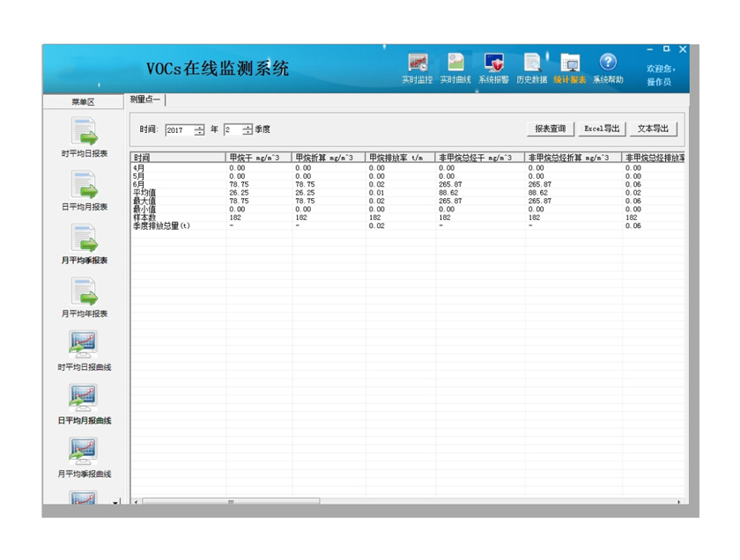Click the Excel导出 export button
740x560 pixels.
pos(603,129)
